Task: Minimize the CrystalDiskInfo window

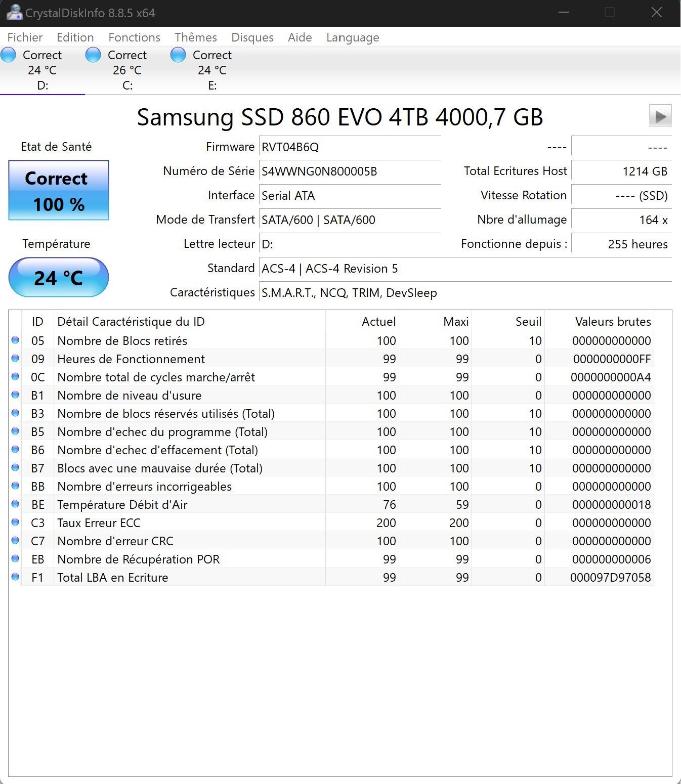Action: pyautogui.click(x=564, y=13)
